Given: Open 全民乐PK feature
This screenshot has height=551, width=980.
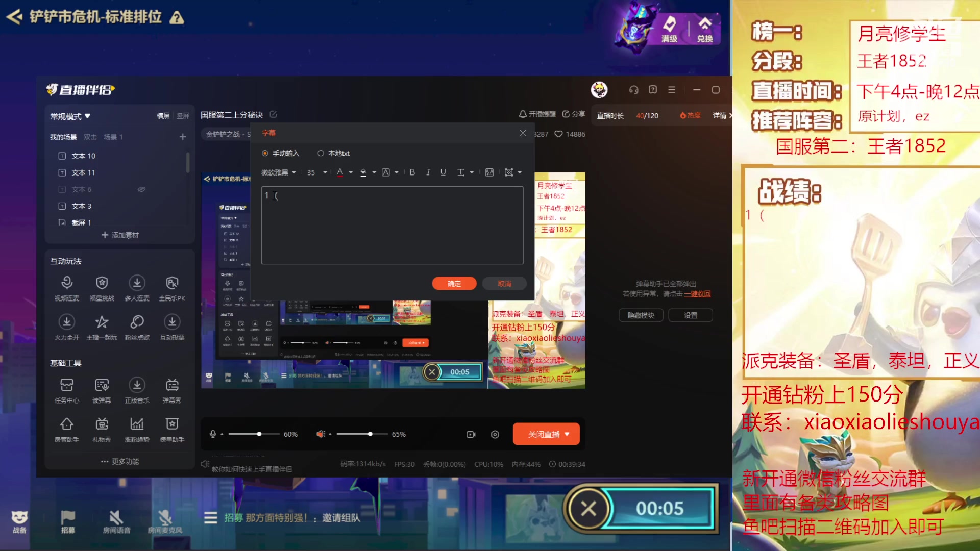Looking at the screenshot, I should coord(172,288).
